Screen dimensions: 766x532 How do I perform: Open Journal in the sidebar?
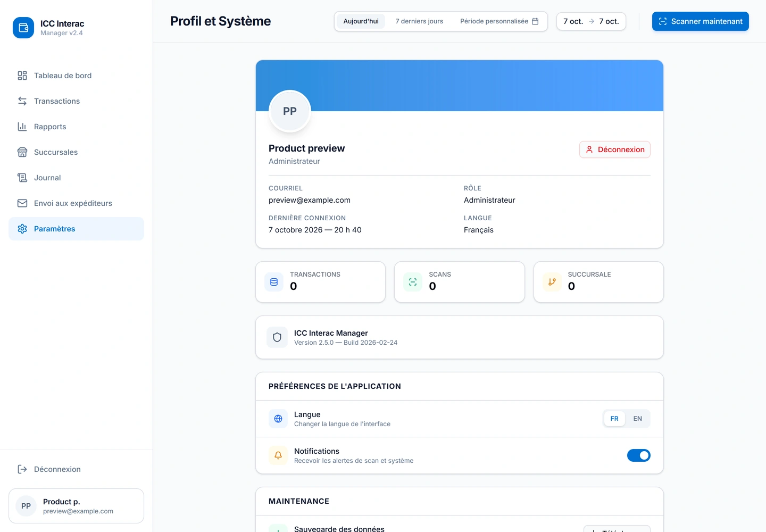click(x=76, y=178)
